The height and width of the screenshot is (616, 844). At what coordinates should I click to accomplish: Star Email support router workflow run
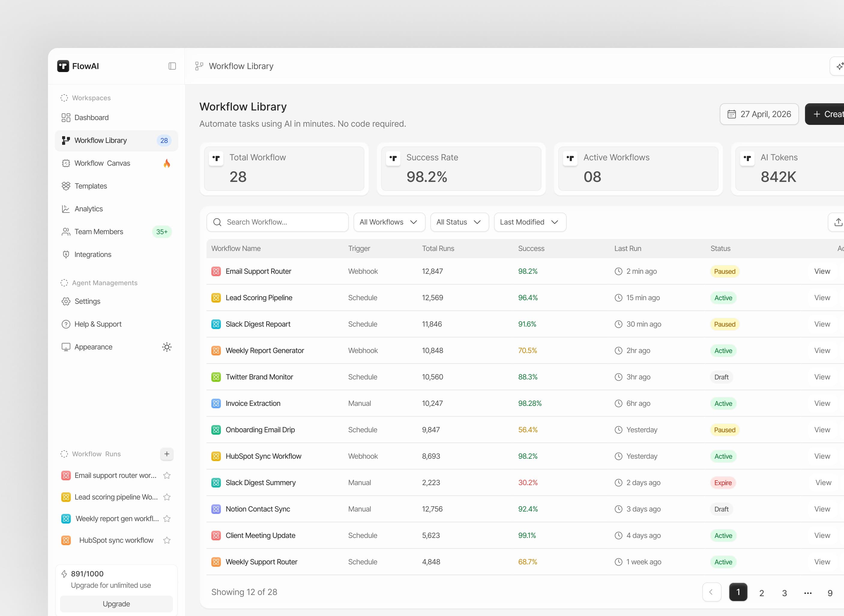coord(167,476)
